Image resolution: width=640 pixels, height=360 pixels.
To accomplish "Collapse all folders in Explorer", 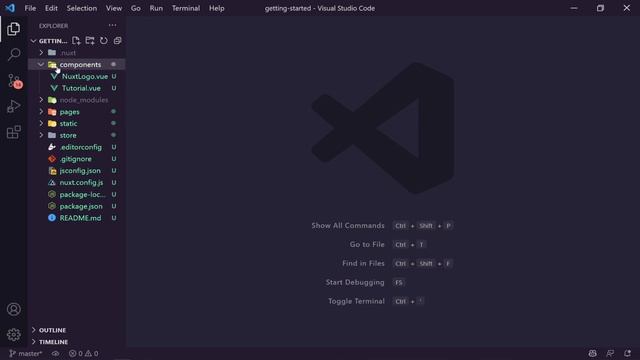I will click(x=118, y=40).
